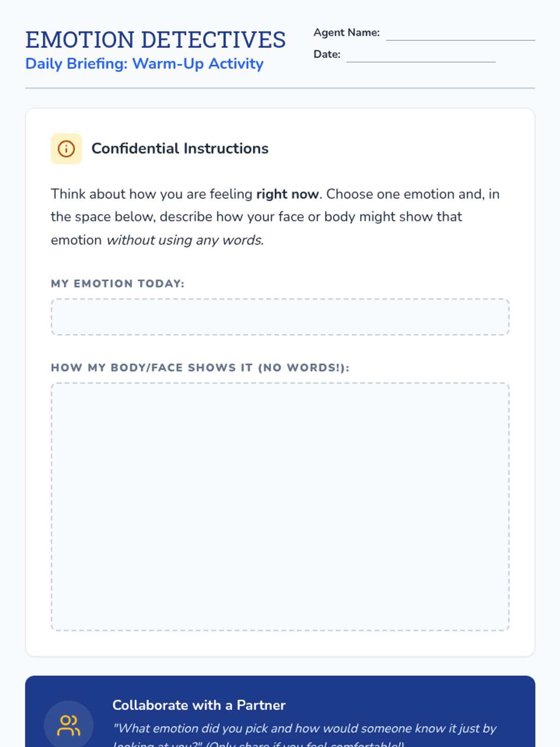Click the bold words "right now"
Image resolution: width=560 pixels, height=747 pixels.
287,194
